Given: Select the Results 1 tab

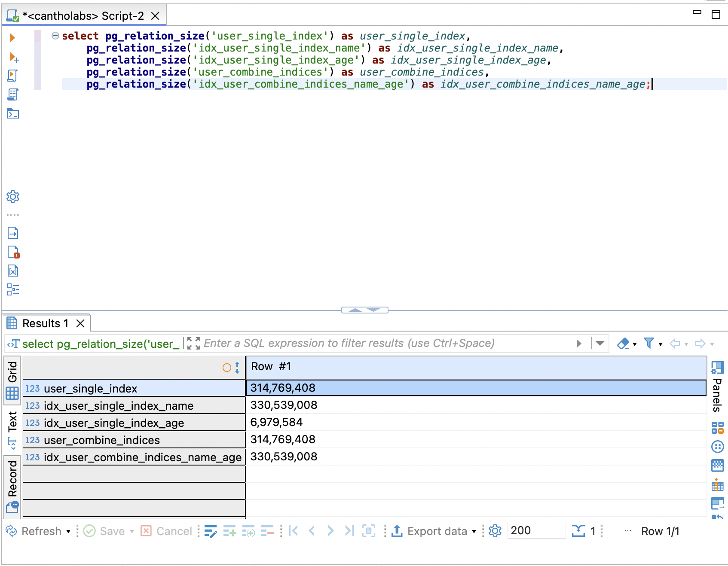Looking at the screenshot, I should coord(45,323).
